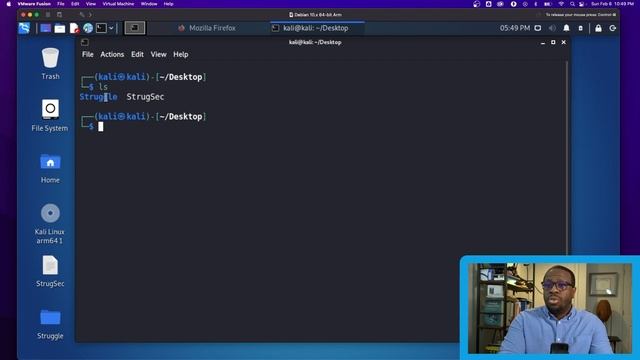Viewport: 640px width, 360px height.
Task: Click the Struggle directory in ls output
Action: coord(98,97)
